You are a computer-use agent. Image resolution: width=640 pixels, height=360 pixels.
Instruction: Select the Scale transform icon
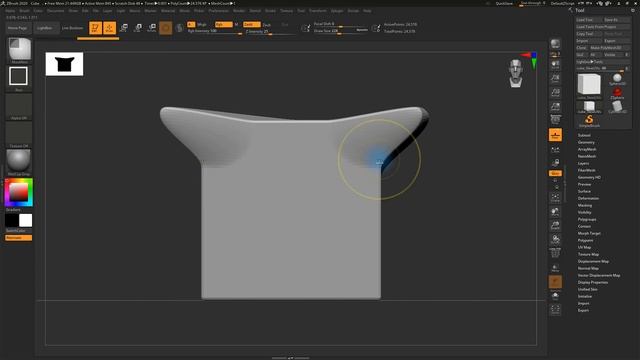(138, 28)
